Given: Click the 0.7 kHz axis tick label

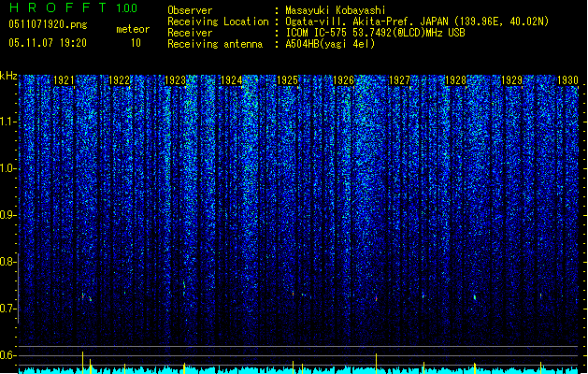Looking at the screenshot, I should [7, 309].
